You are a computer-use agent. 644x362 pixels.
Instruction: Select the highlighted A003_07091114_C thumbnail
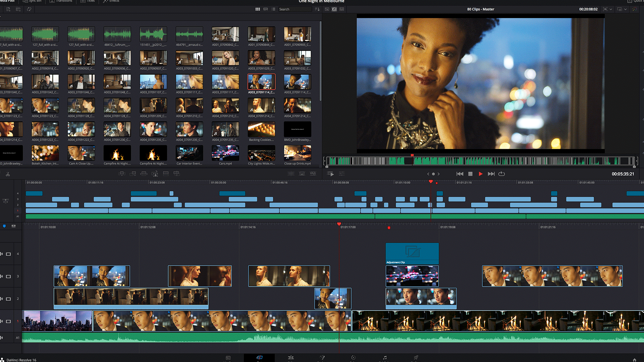click(x=261, y=82)
